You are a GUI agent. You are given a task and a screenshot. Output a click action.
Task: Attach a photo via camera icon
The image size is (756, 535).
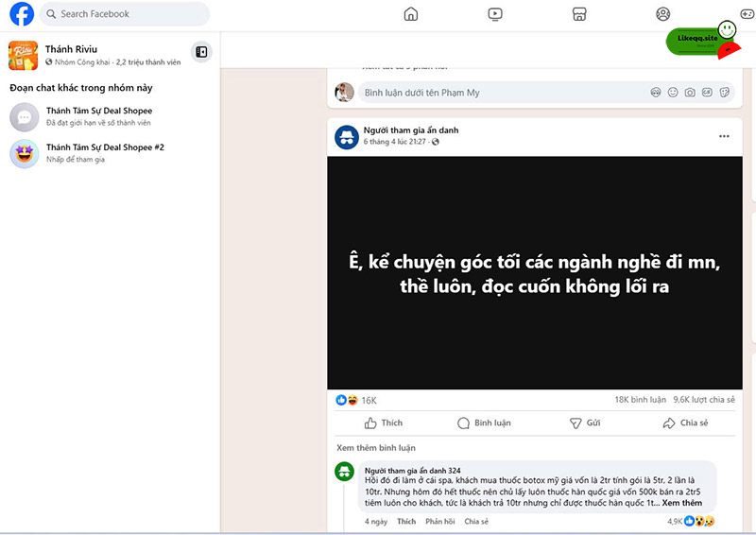(690, 92)
